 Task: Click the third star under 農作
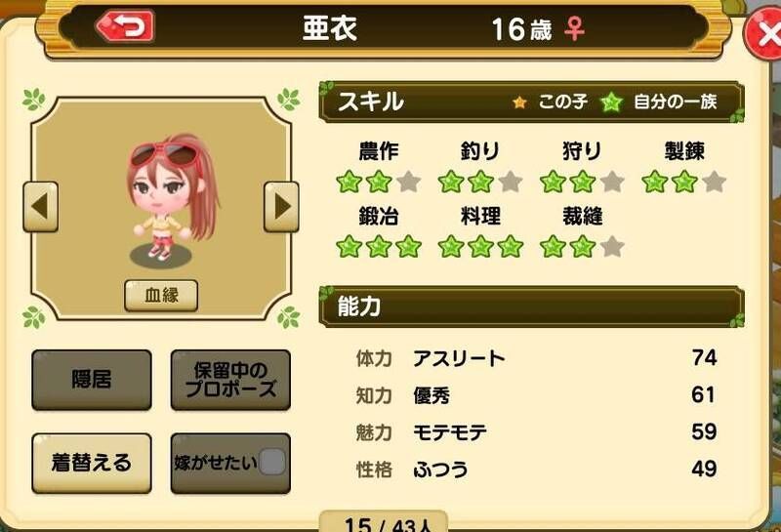[x=409, y=182]
